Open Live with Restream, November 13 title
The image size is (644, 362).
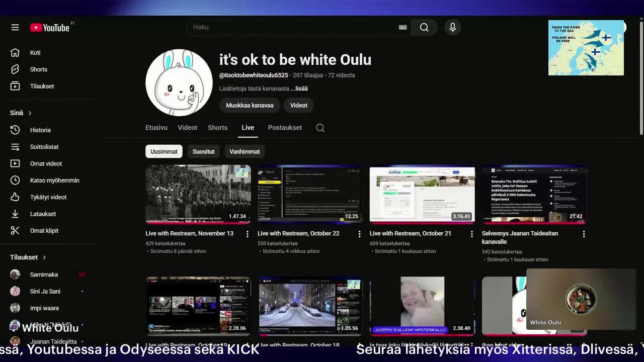point(190,234)
